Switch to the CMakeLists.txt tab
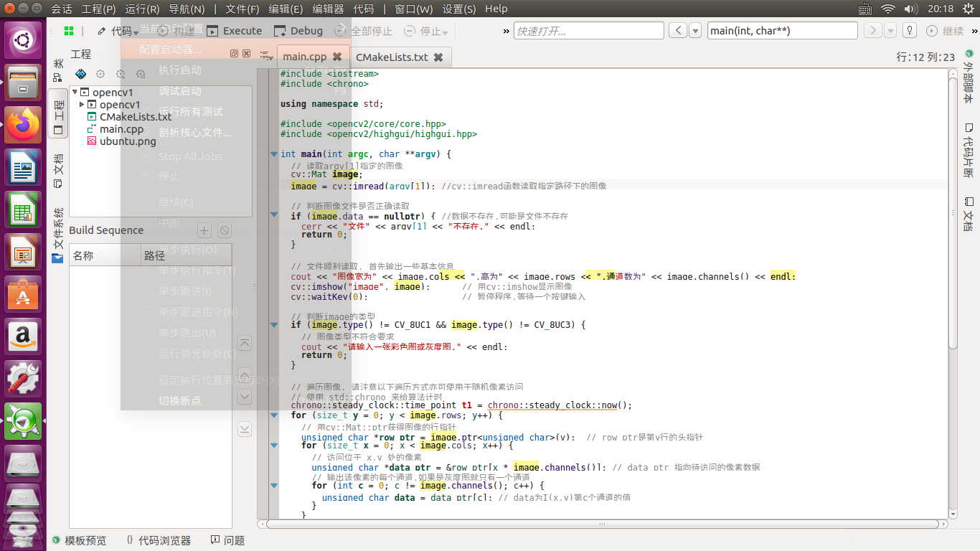The image size is (980, 551). tap(392, 57)
